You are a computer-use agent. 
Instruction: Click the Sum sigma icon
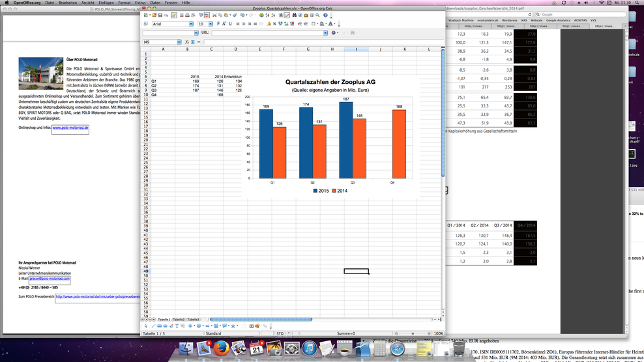[x=193, y=42]
